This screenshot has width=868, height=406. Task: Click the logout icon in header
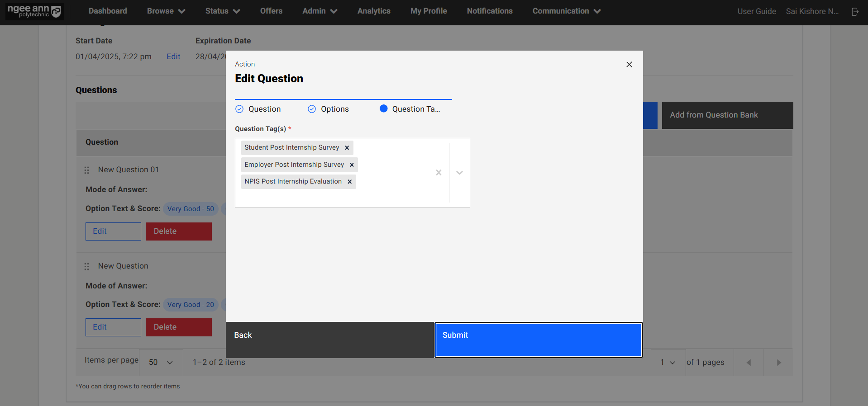click(855, 12)
